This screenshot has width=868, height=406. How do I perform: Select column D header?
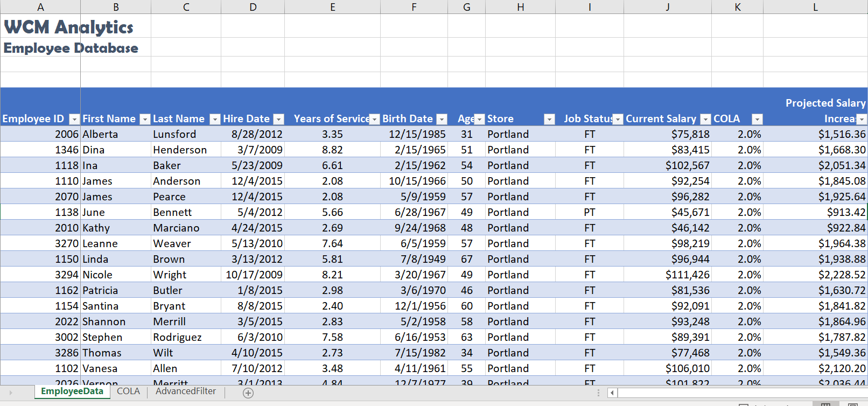(253, 7)
